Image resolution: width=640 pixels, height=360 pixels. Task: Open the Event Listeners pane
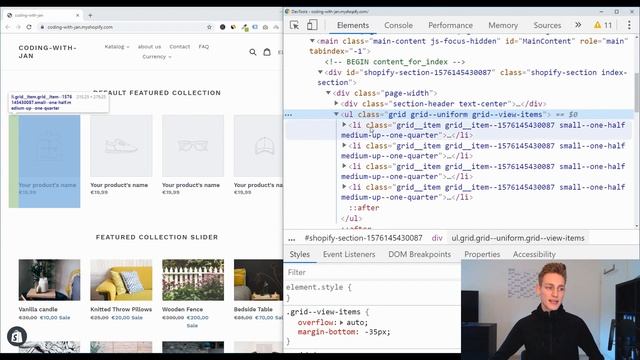point(349,254)
